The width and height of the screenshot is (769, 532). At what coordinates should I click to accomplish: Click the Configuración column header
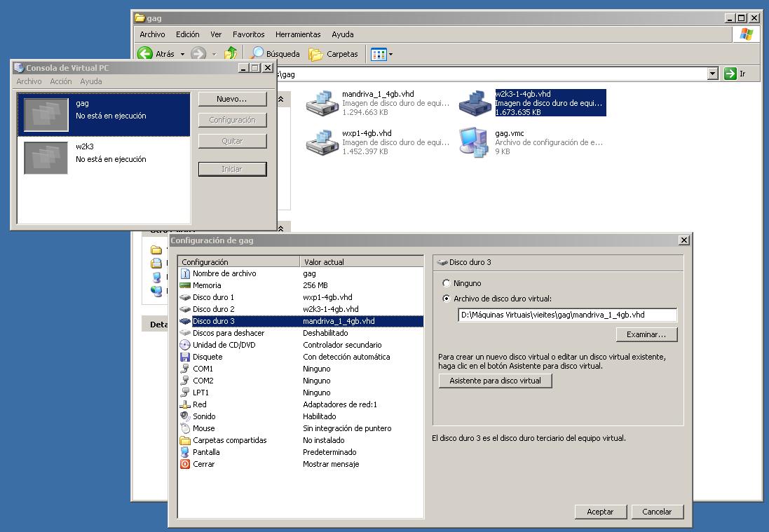238,262
